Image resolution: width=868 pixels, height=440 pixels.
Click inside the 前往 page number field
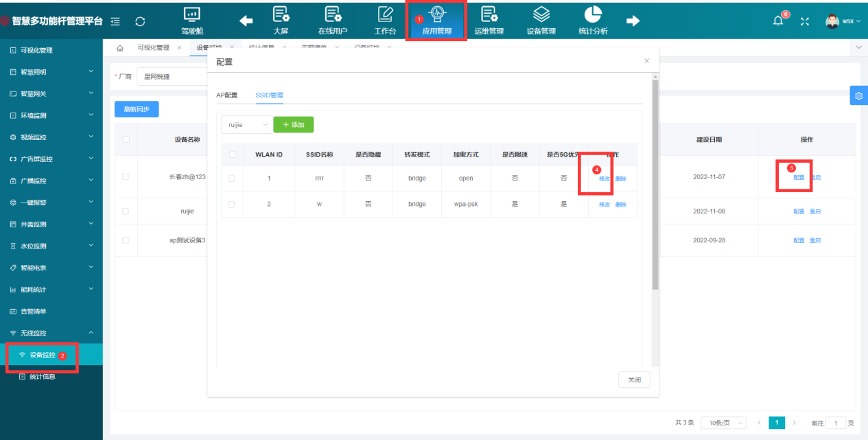pyautogui.click(x=836, y=423)
